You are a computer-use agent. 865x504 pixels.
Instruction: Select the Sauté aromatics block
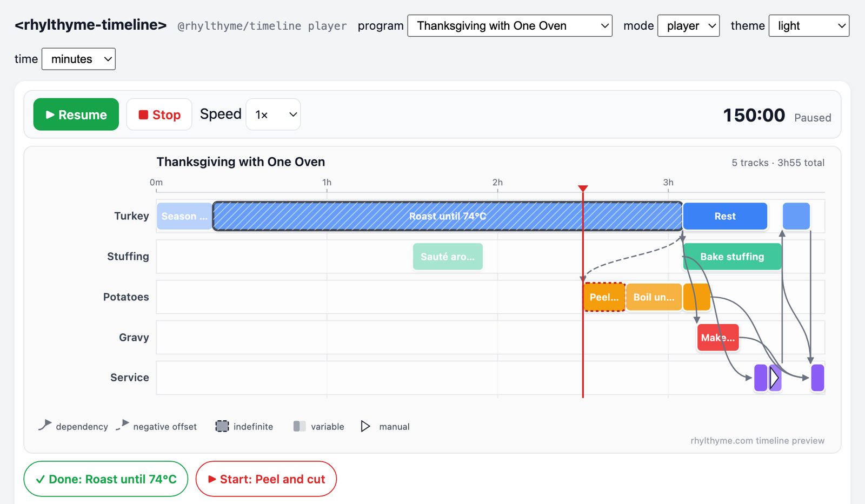pyautogui.click(x=448, y=257)
